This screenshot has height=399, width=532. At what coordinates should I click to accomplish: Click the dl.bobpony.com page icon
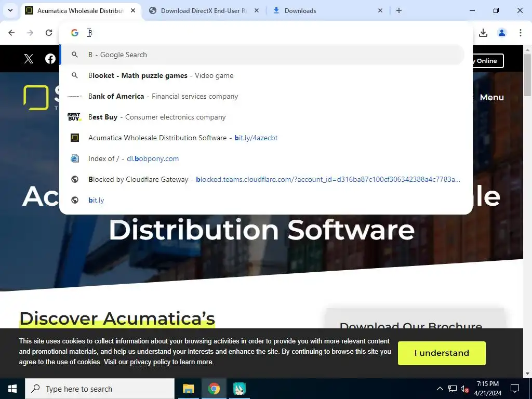coord(75,158)
